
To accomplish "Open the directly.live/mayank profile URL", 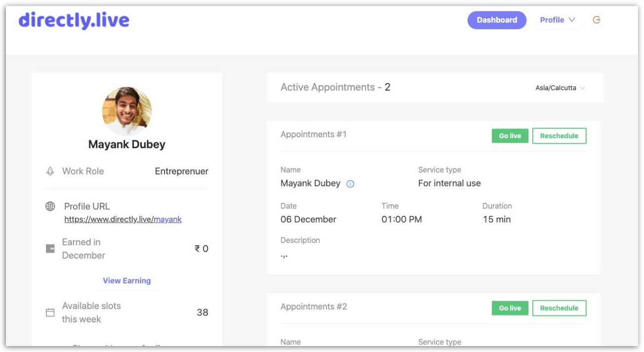I will pos(123,219).
